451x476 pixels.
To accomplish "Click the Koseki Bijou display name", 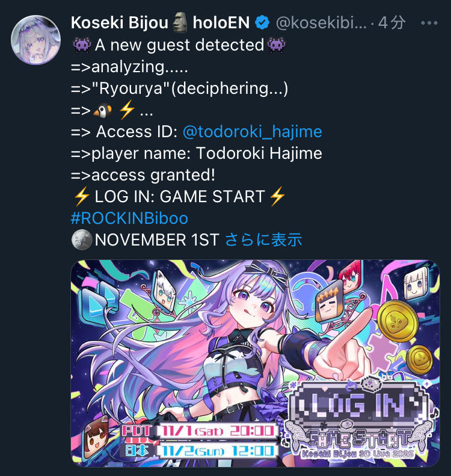I will [119, 23].
